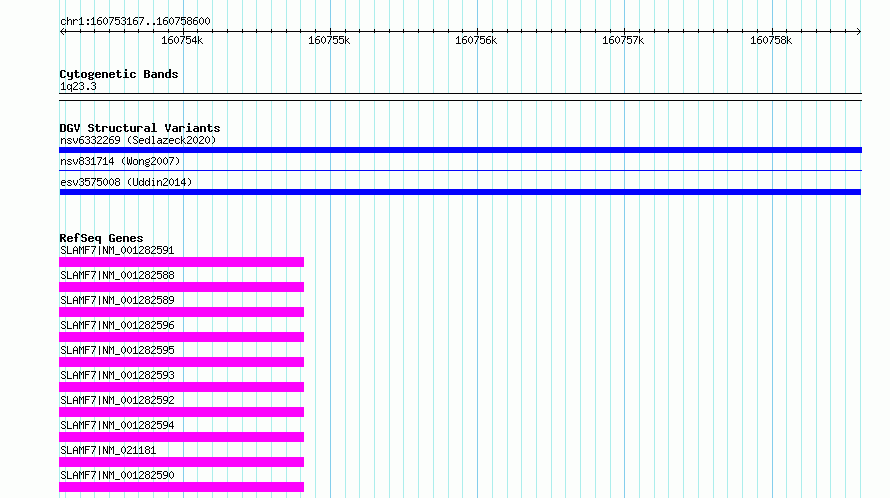Viewport: 890px width, 498px height.
Task: Open the SLAMF7|NM_001282589 gene label
Action: (117, 300)
